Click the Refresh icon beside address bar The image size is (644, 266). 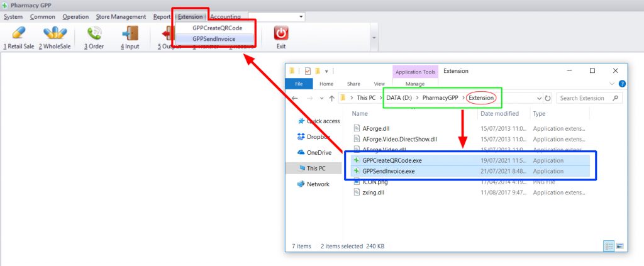pos(548,98)
